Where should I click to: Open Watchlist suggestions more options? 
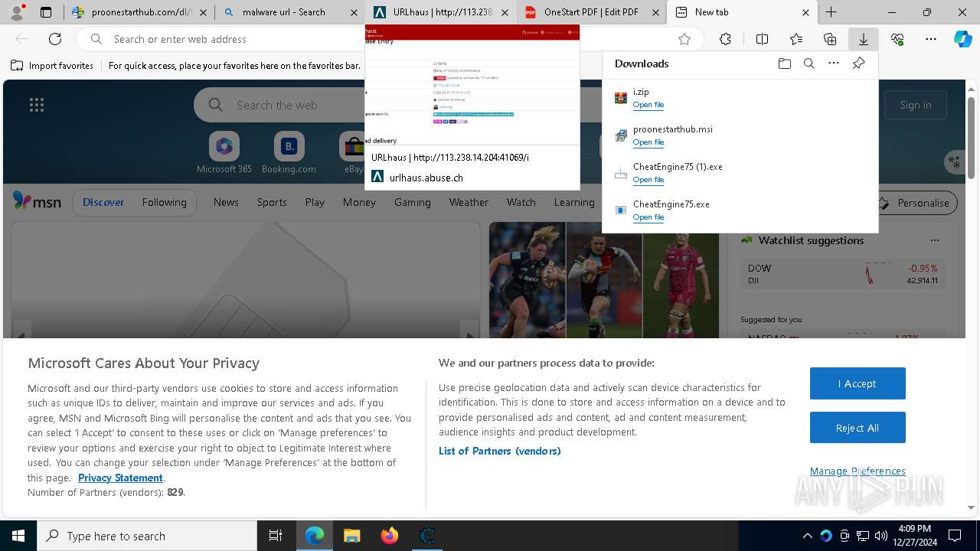click(934, 240)
